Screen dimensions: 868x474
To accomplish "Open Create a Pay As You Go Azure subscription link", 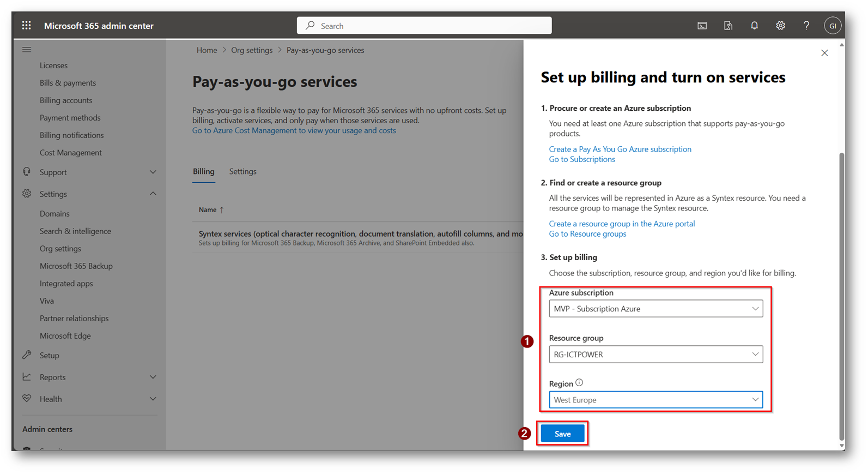I will tap(620, 149).
